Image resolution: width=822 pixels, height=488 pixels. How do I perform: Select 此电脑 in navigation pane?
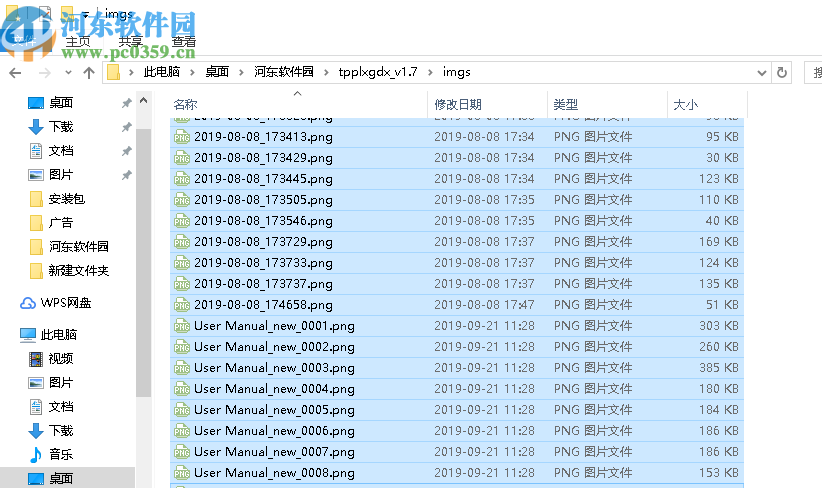(59, 334)
